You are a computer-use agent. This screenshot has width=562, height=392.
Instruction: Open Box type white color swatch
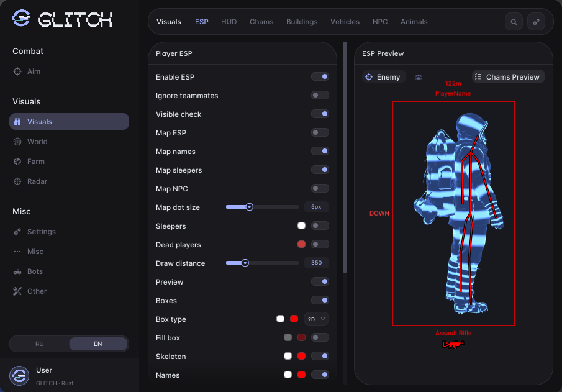click(280, 319)
